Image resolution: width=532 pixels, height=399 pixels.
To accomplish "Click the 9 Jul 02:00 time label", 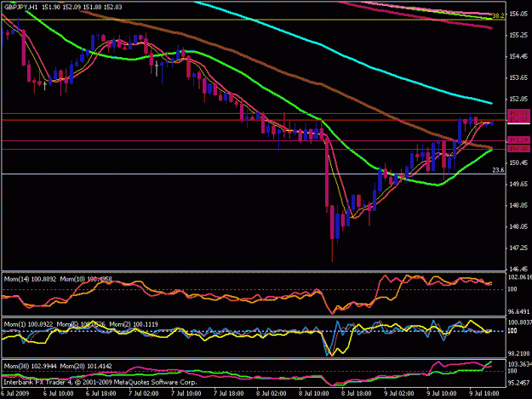I will click(398, 393).
